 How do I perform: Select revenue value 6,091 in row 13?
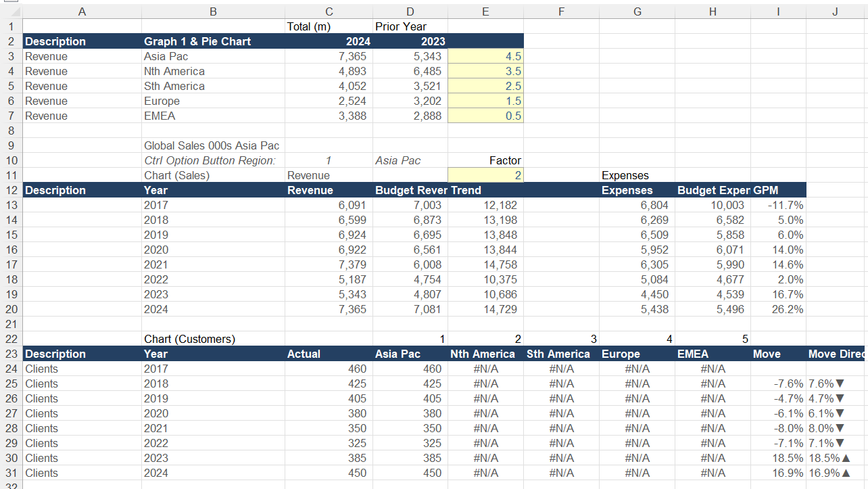coord(329,205)
